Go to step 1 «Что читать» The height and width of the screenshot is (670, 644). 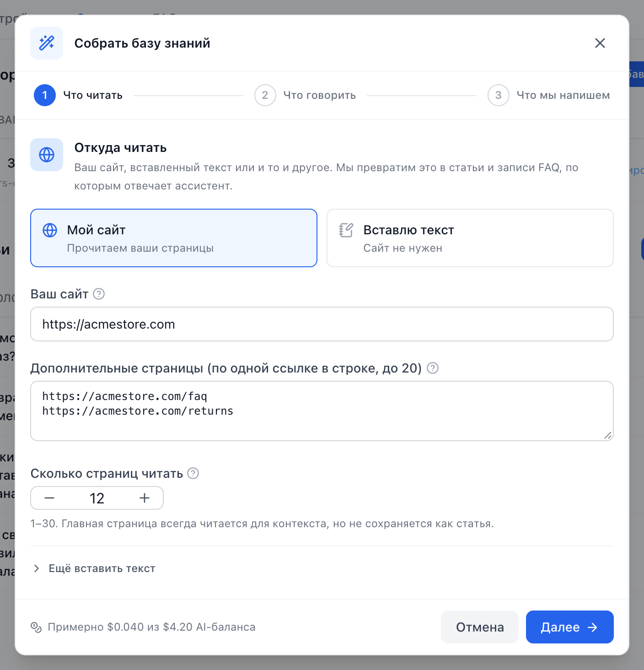pos(79,95)
